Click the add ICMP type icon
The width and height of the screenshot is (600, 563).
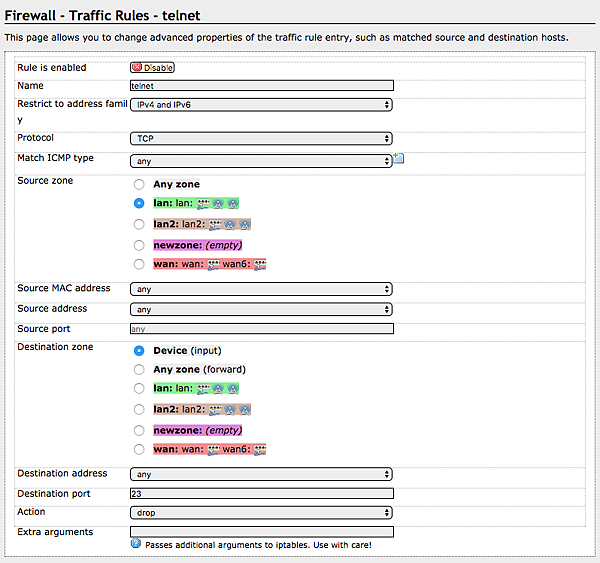click(398, 158)
